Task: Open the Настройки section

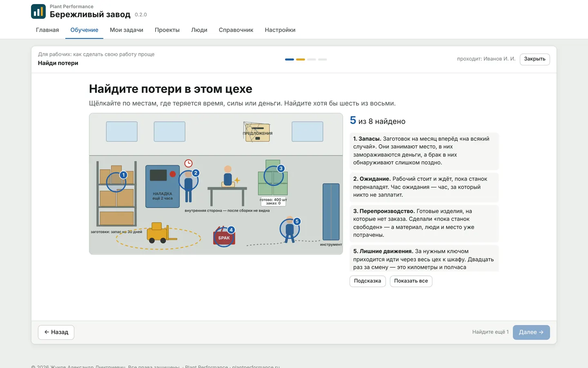Action: (x=280, y=30)
